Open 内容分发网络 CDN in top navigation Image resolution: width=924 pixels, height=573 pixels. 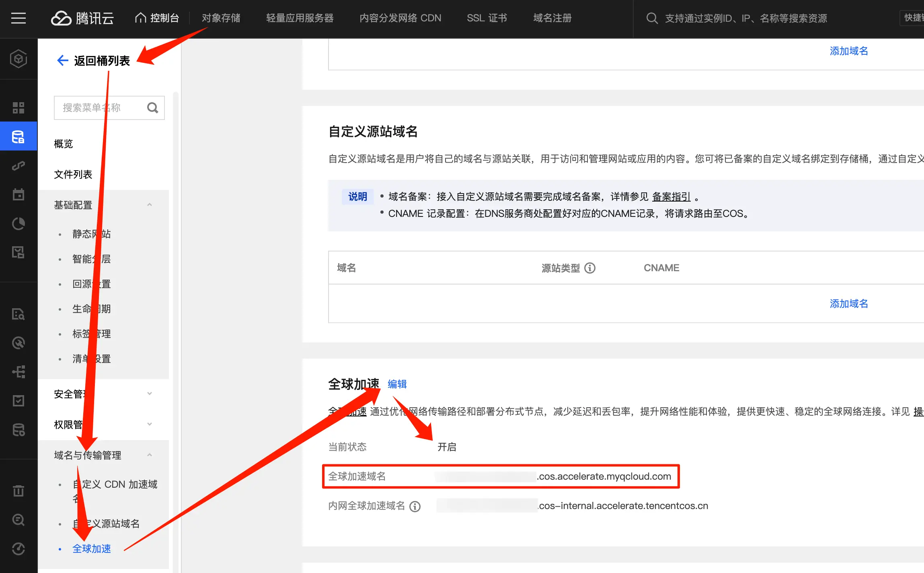coord(400,18)
